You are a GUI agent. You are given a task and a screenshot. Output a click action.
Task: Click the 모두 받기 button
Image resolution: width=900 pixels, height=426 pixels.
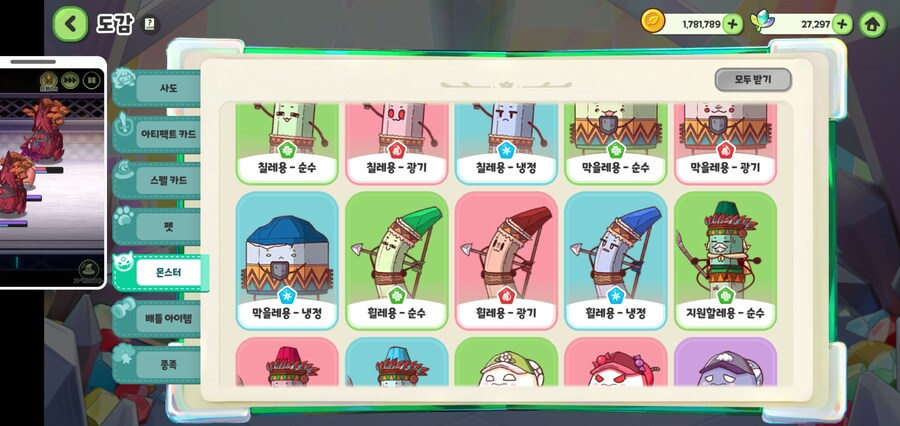click(x=753, y=80)
